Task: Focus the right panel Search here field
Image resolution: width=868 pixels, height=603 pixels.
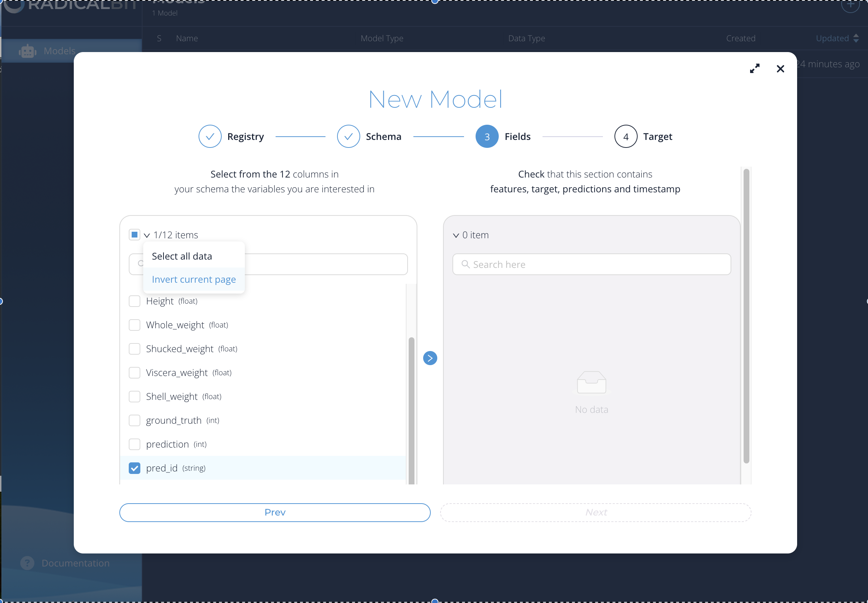Action: tap(591, 264)
